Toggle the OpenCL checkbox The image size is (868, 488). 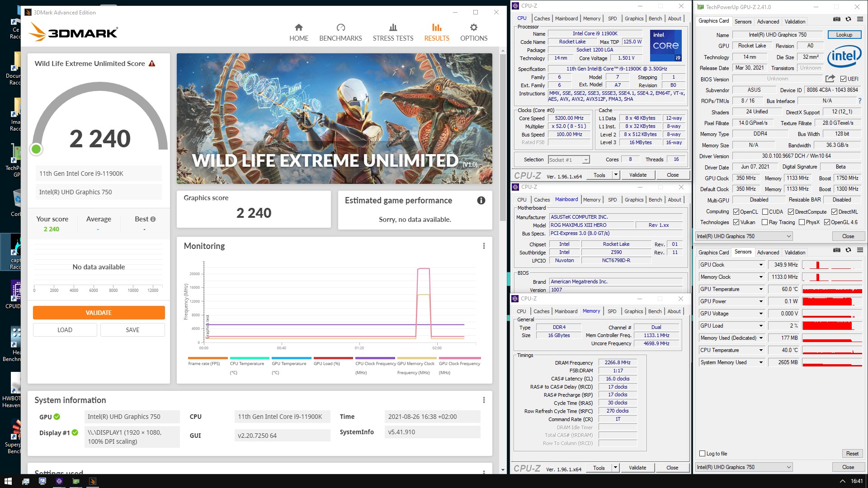pos(736,212)
